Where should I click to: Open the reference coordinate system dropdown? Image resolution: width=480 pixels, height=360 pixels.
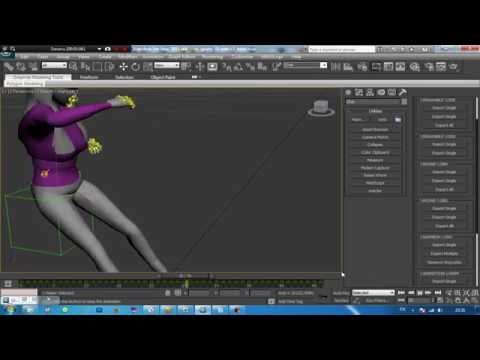pos(167,65)
